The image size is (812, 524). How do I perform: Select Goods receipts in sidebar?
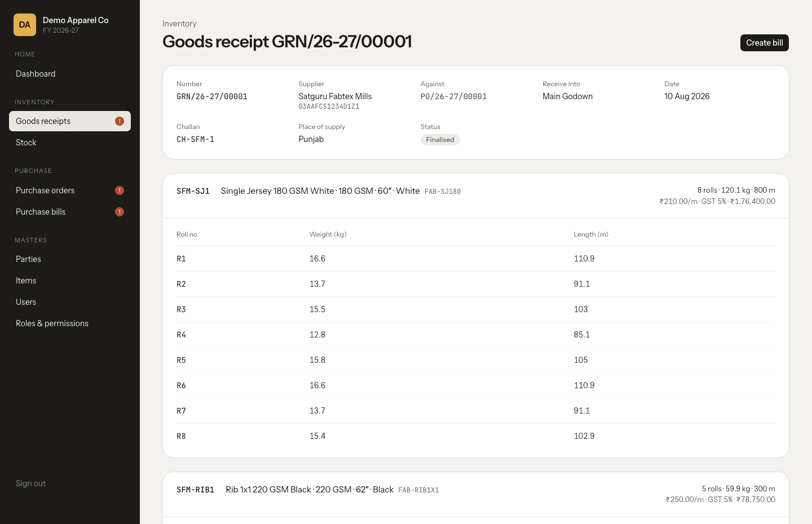pyautogui.click(x=70, y=121)
